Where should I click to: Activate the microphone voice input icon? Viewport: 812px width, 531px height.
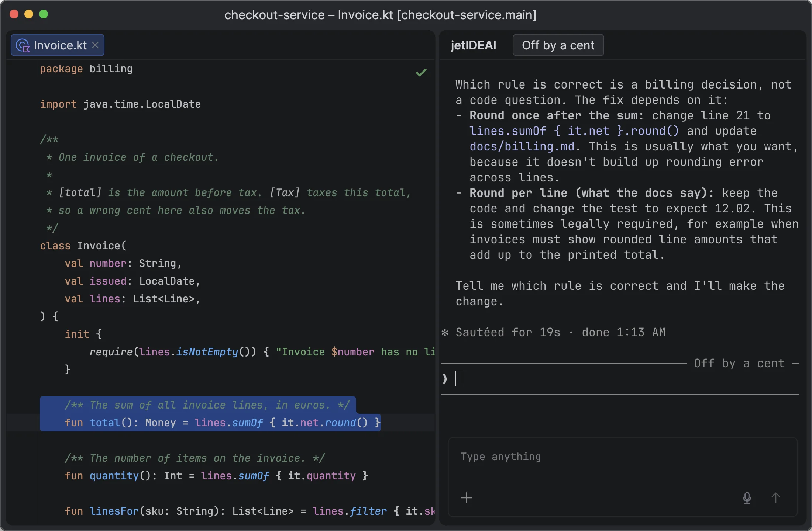coord(747,498)
